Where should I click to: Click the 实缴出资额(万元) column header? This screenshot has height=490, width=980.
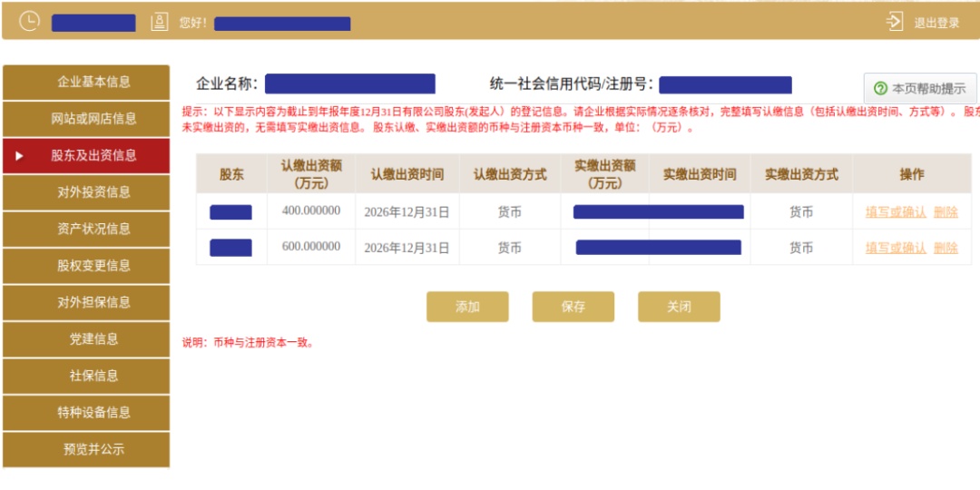605,174
